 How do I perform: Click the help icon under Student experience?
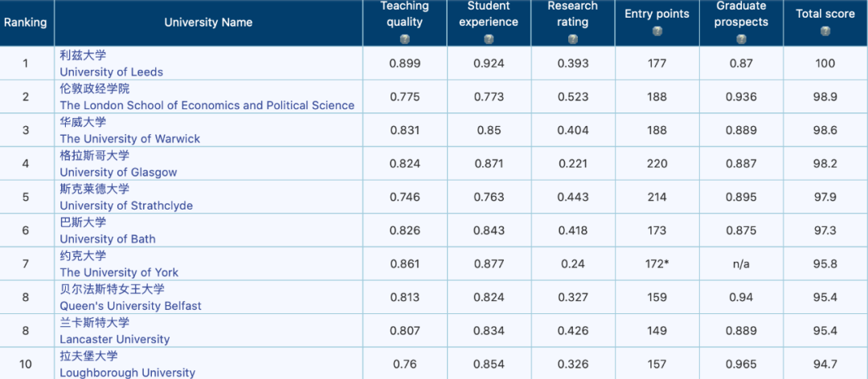(489, 39)
